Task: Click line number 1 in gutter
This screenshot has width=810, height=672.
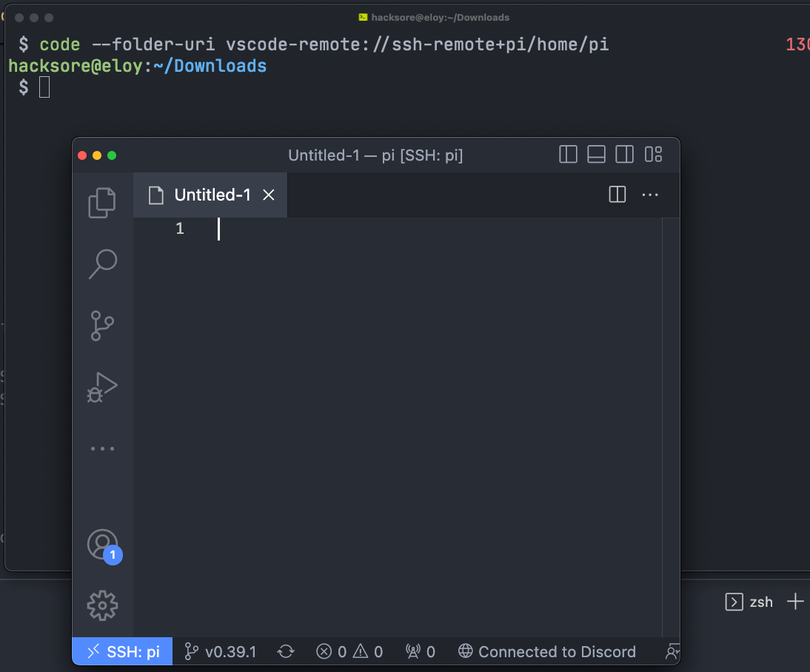Action: [180, 228]
